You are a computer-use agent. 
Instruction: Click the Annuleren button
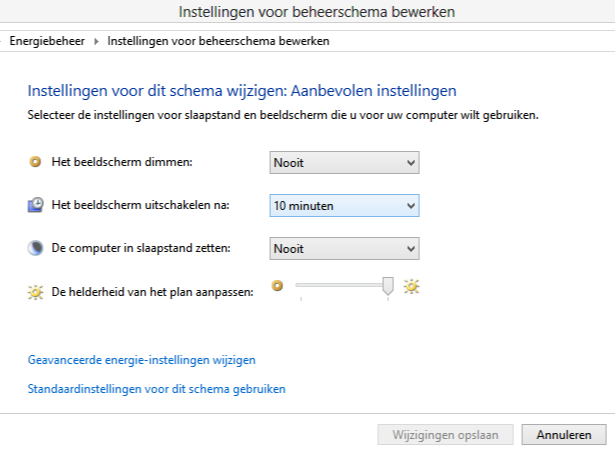tap(564, 434)
